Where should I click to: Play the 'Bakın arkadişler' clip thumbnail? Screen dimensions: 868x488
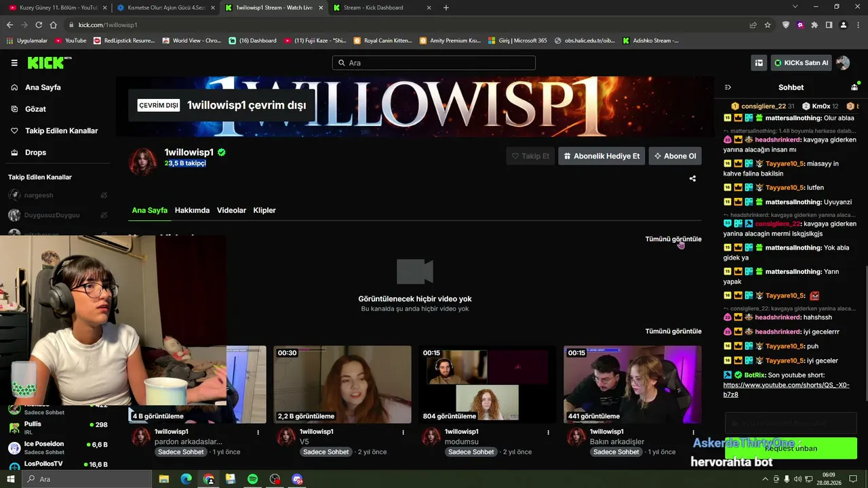(633, 384)
